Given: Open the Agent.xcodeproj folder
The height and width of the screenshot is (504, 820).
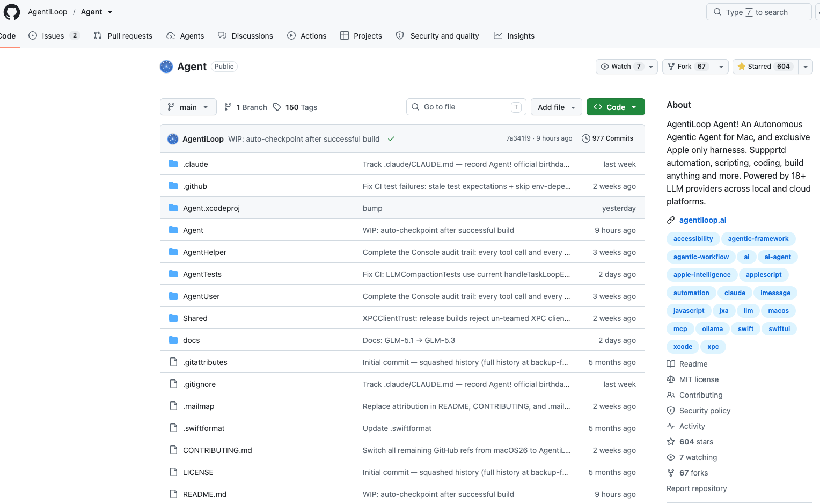Looking at the screenshot, I should tap(211, 208).
